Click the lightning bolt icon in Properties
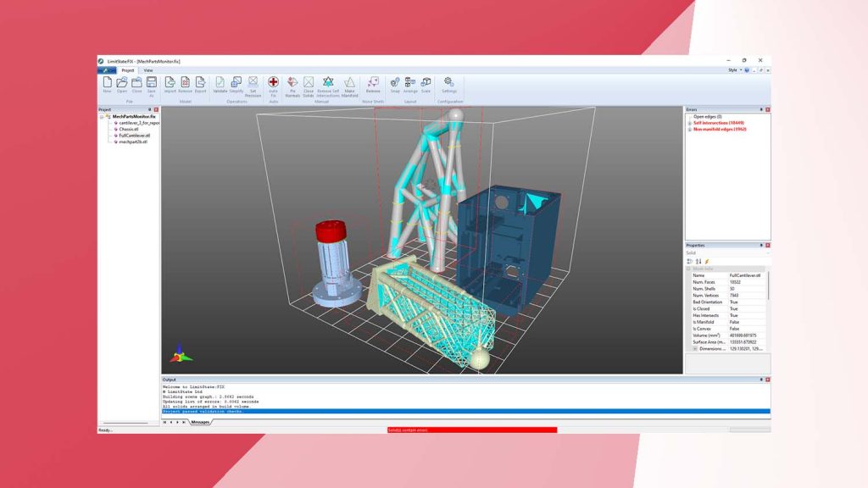This screenshot has height=488, width=868. click(x=707, y=261)
